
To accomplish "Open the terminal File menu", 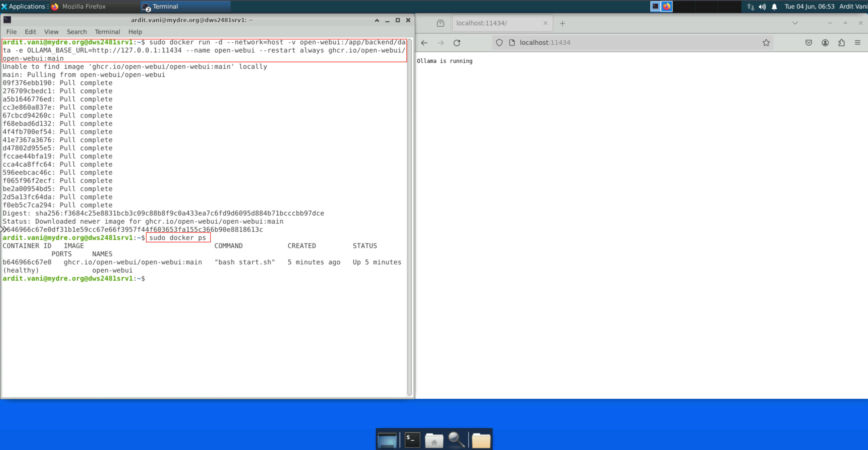I will click(x=12, y=32).
